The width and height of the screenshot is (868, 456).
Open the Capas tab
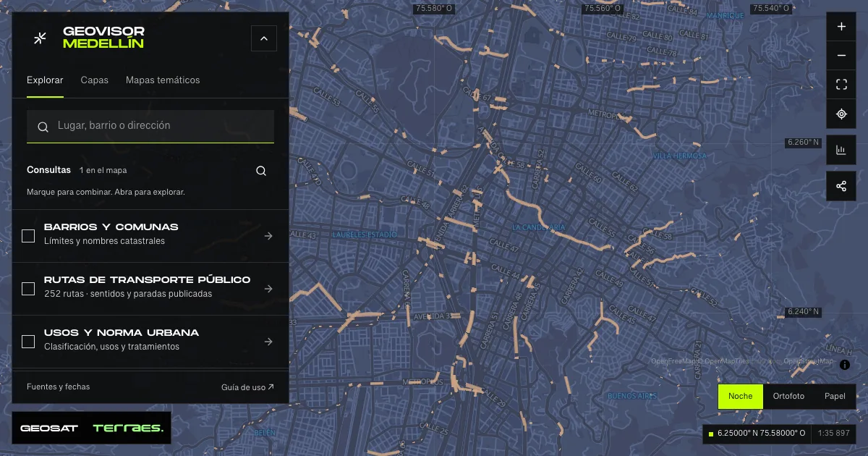tap(95, 80)
